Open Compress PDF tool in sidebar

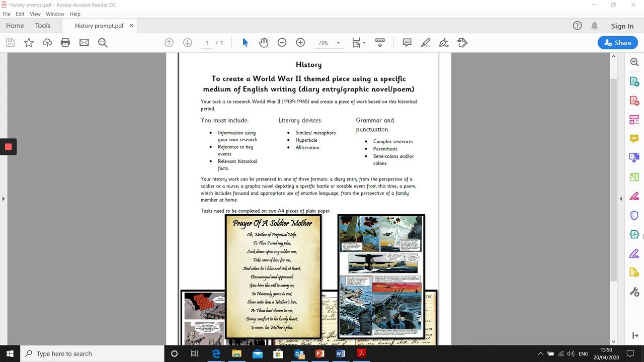click(634, 234)
